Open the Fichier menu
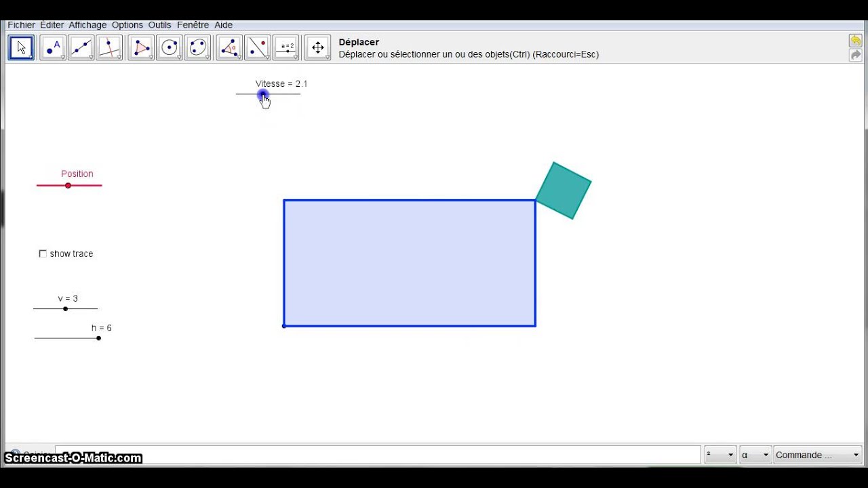 point(21,25)
